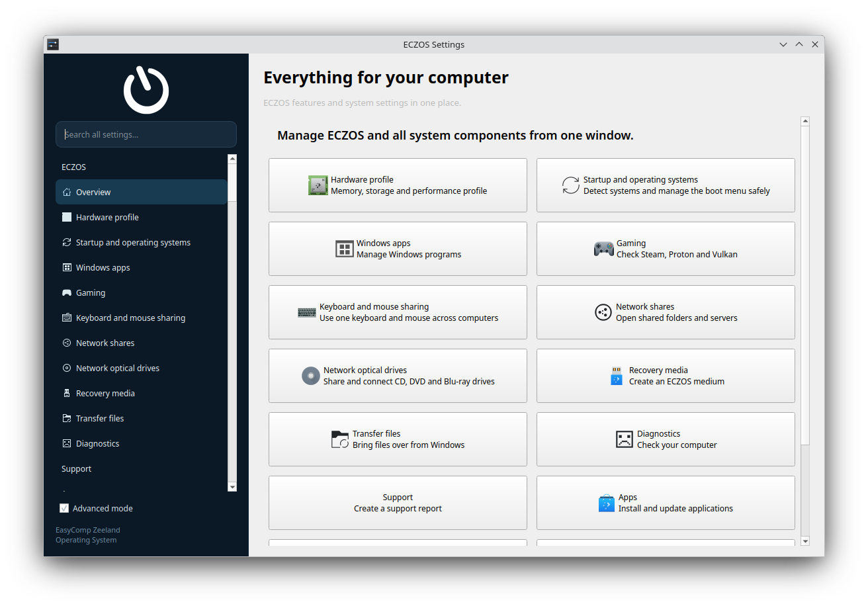Open the Windows apps card to manage Windows programs
The width and height of the screenshot is (868, 608).
[x=398, y=249]
